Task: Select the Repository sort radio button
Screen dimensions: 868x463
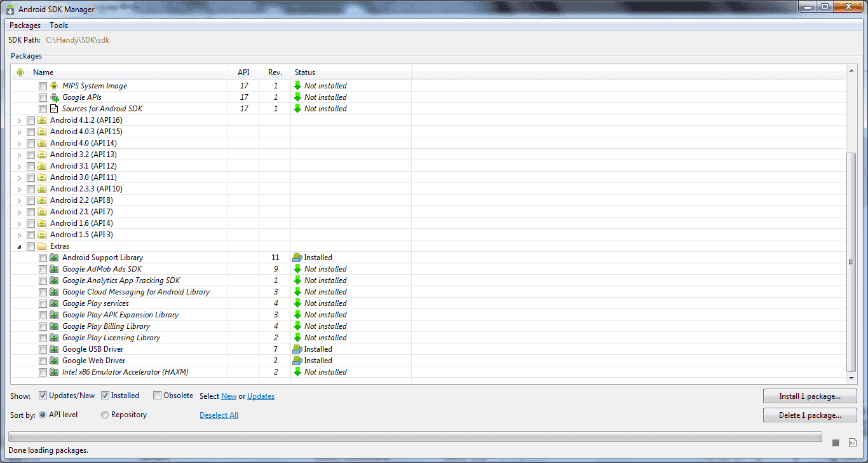Action: pos(105,415)
